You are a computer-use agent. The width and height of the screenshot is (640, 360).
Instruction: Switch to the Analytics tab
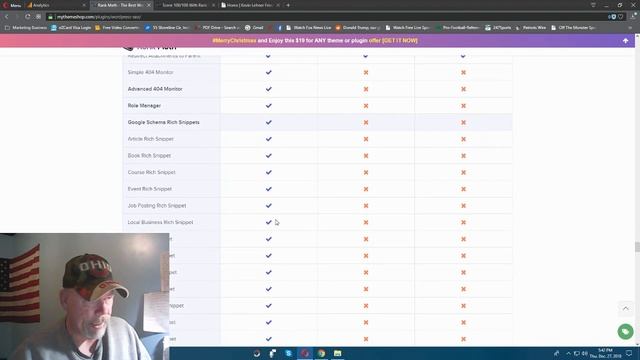pos(55,5)
